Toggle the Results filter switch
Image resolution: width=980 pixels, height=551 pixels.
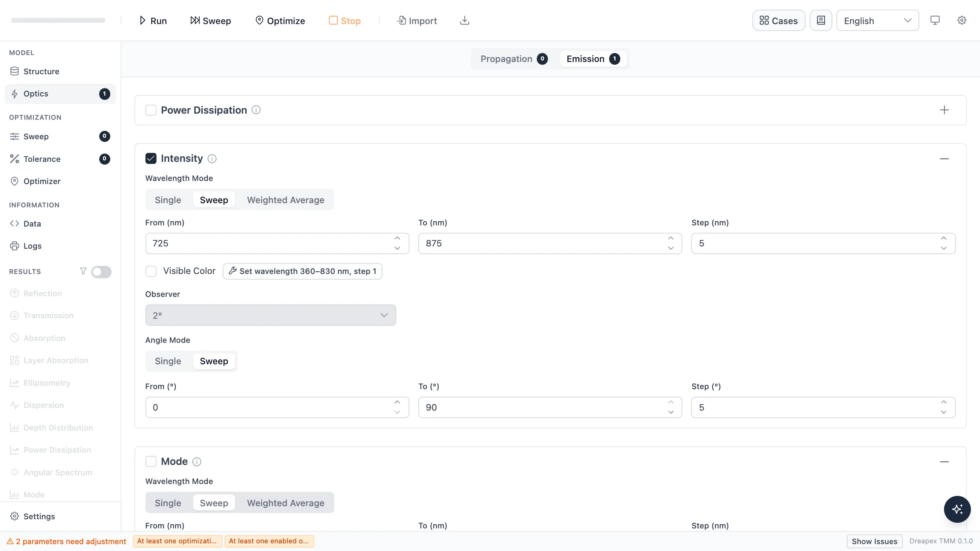pyautogui.click(x=101, y=272)
